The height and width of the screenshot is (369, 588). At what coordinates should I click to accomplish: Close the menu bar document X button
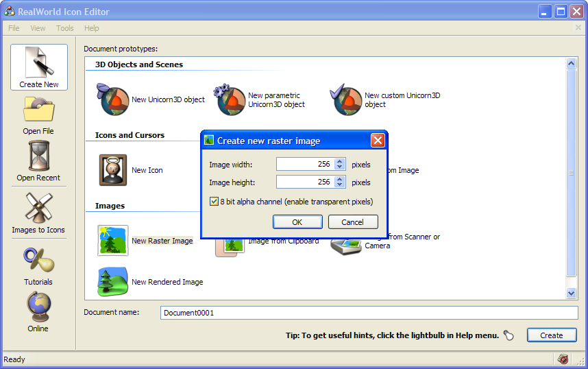578,27
